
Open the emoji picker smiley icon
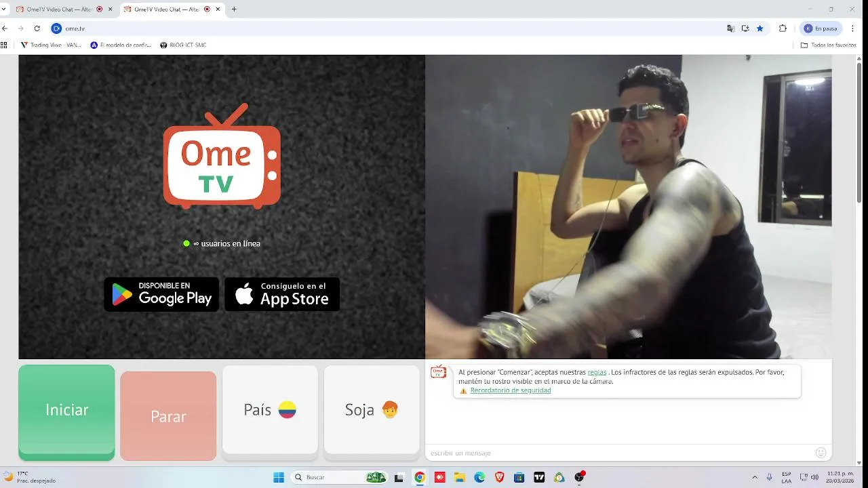[821, 453]
